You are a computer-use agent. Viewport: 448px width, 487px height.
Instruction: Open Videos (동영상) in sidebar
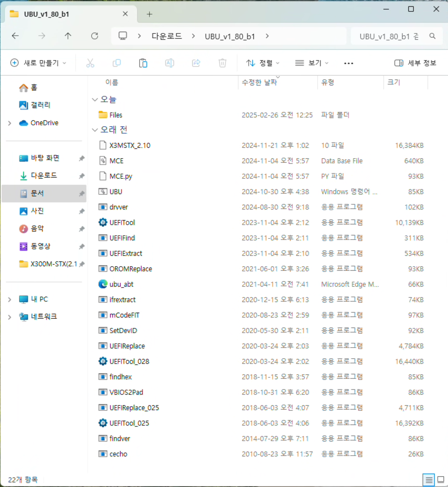(x=34, y=246)
